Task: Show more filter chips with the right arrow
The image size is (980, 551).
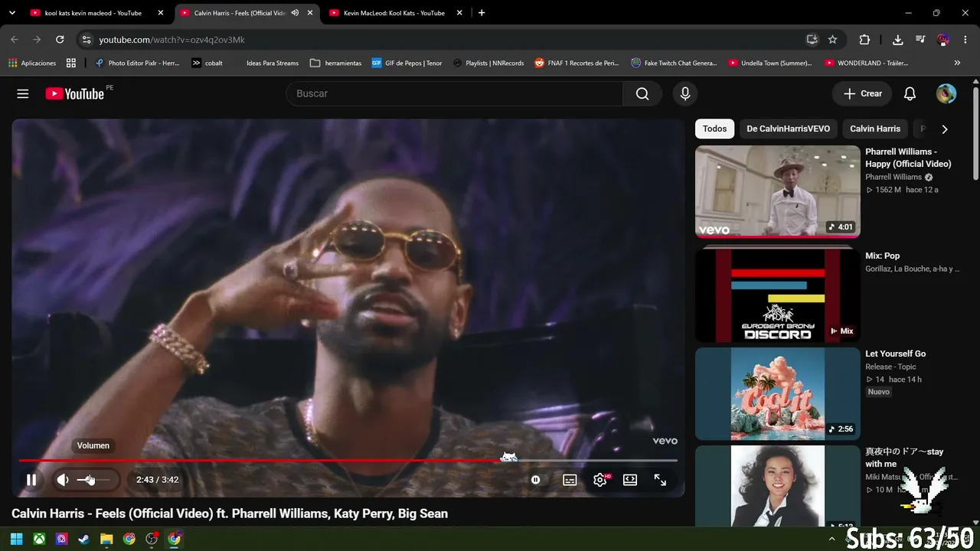Action: point(945,129)
